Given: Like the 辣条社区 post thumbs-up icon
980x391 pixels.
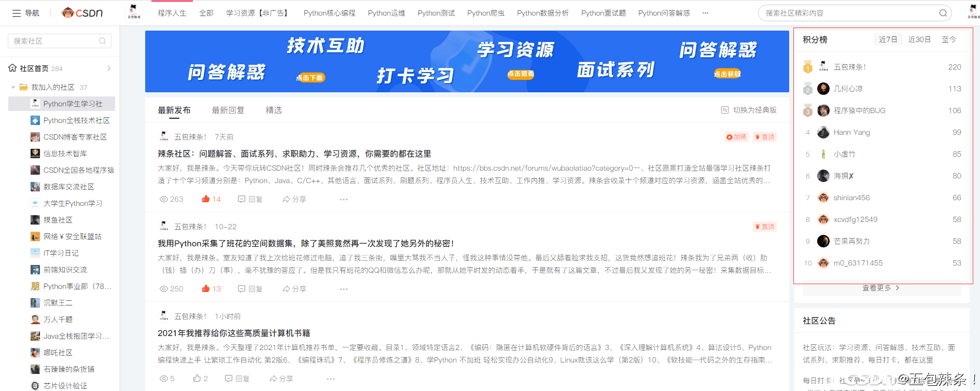Looking at the screenshot, I should tap(206, 199).
